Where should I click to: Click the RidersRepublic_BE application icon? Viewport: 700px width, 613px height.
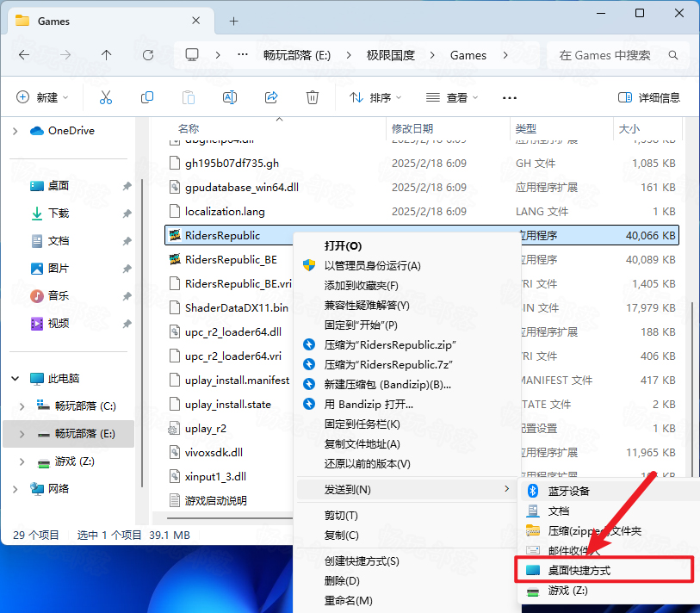175,259
